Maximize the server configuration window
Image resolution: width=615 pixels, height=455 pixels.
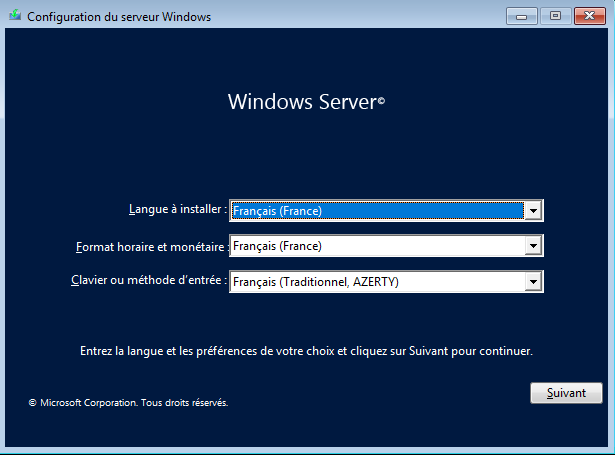pos(555,16)
